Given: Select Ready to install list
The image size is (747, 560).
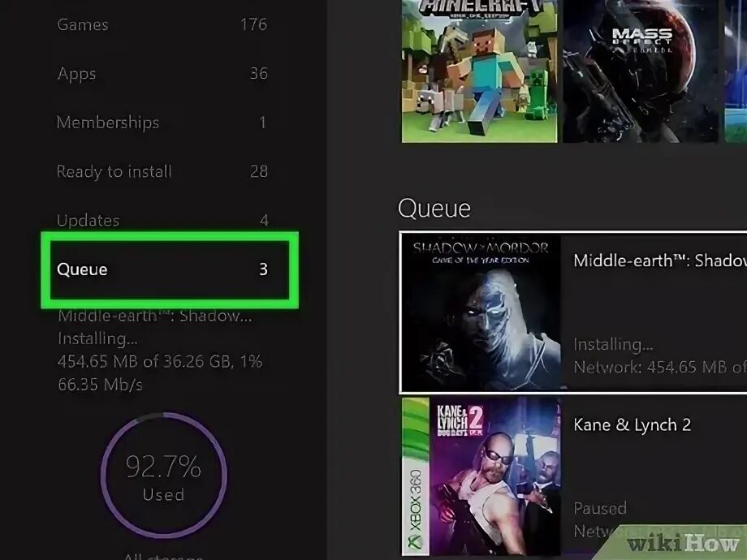Looking at the screenshot, I should 162,171.
